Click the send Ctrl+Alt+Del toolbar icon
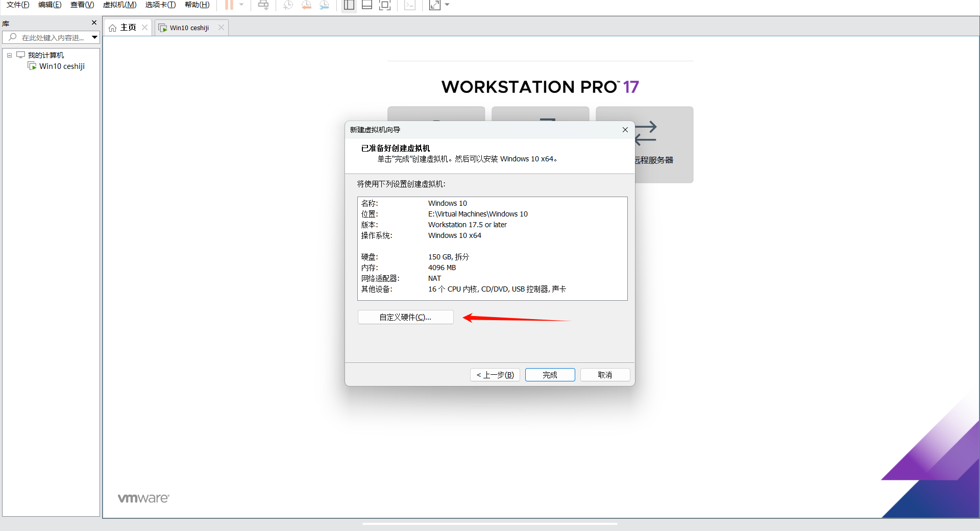 [x=263, y=5]
